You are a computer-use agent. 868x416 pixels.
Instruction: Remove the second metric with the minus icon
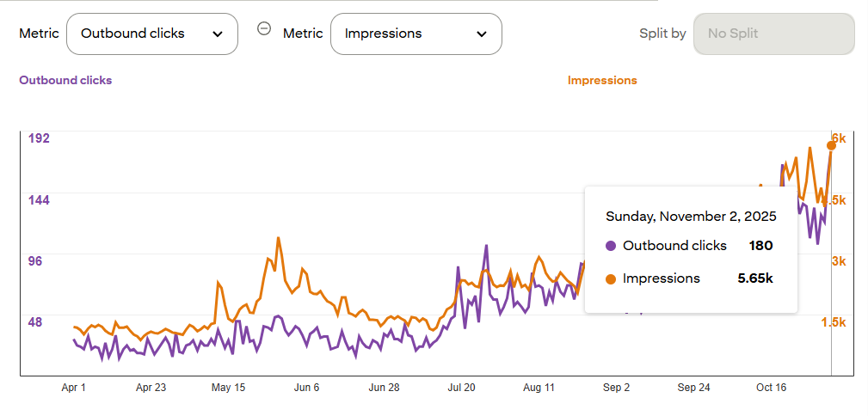[x=264, y=28]
